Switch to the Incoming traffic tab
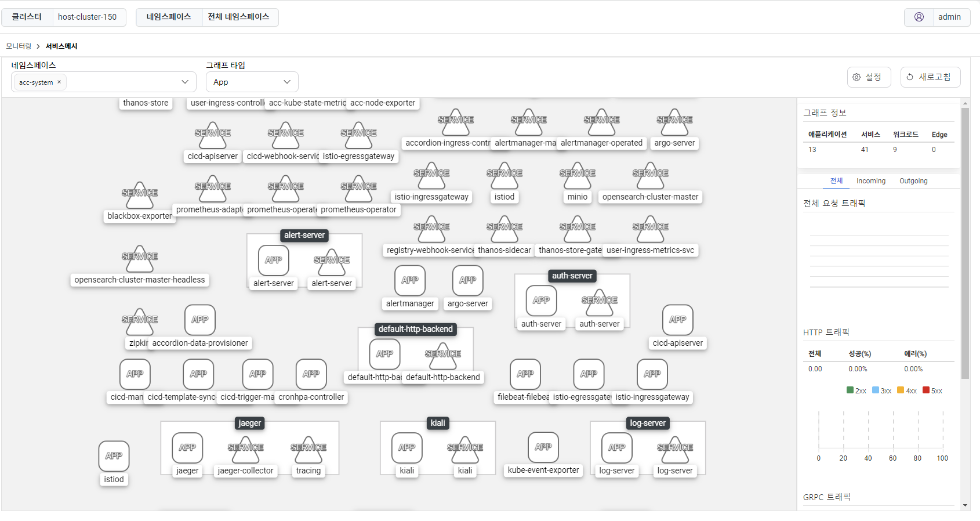The image size is (980, 521). coord(871,181)
